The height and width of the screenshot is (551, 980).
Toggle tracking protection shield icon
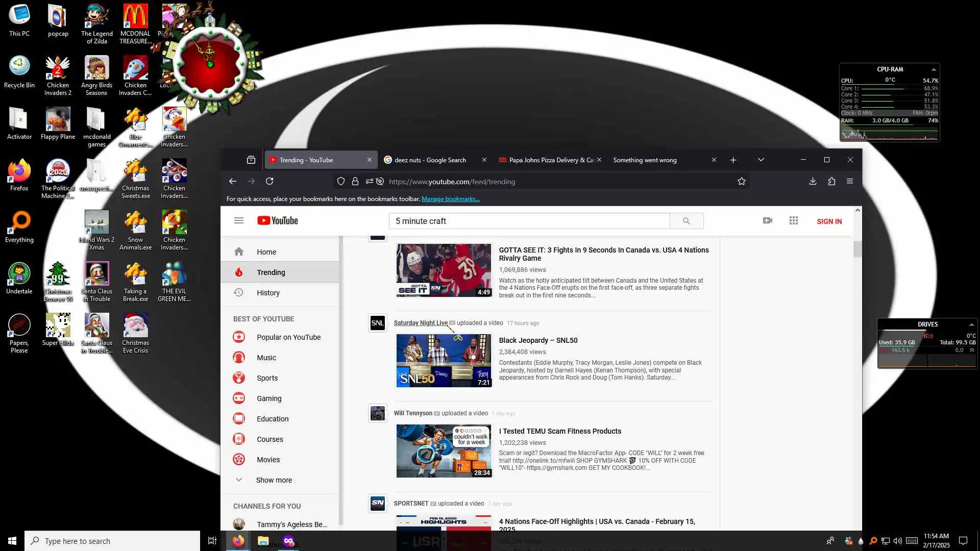coord(341,181)
